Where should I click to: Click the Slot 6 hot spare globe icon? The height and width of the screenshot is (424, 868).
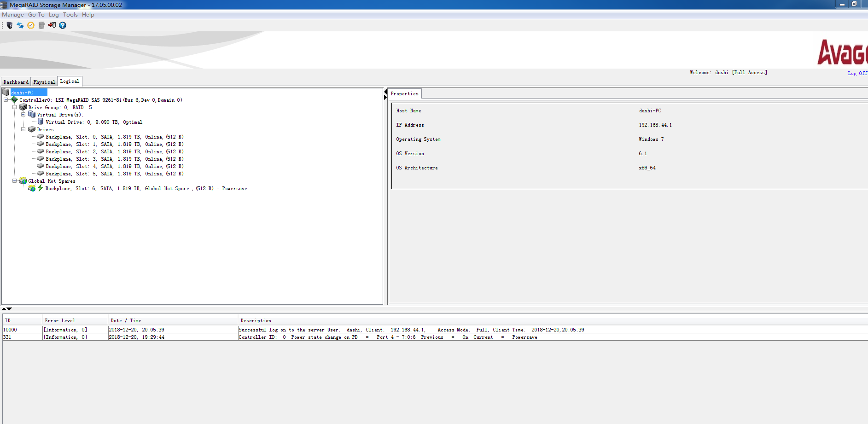[32, 188]
